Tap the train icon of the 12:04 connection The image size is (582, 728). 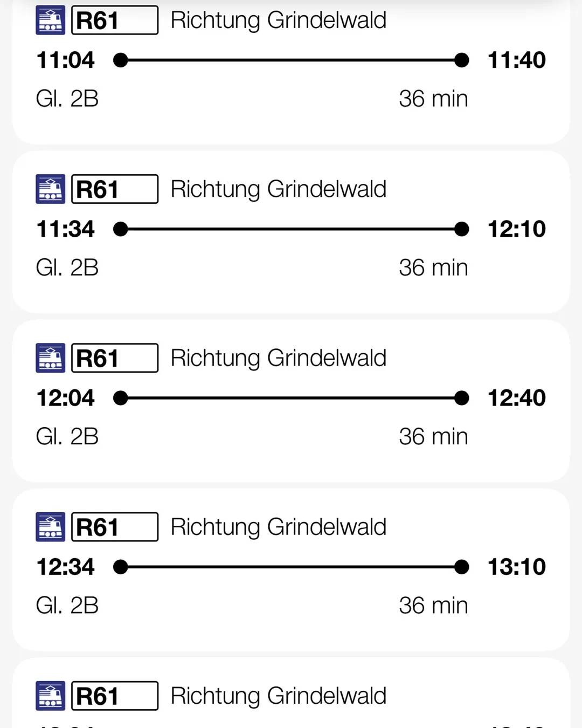pos(50,358)
